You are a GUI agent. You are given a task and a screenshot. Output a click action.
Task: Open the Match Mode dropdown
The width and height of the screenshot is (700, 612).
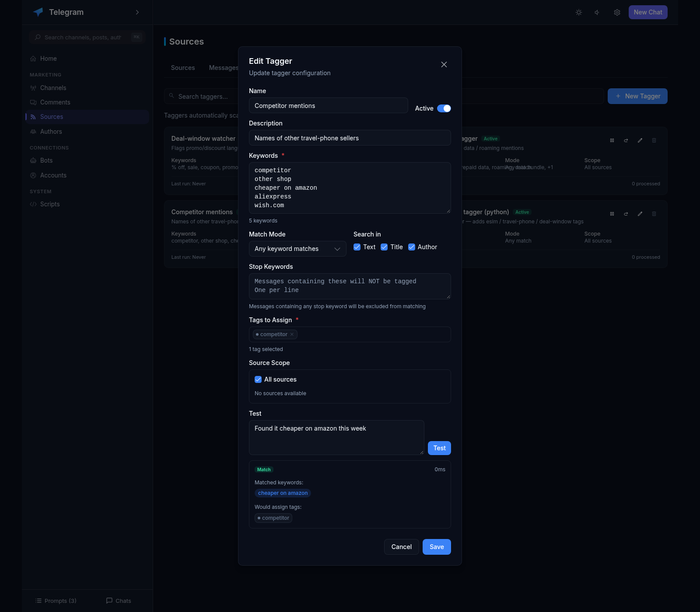pos(297,249)
